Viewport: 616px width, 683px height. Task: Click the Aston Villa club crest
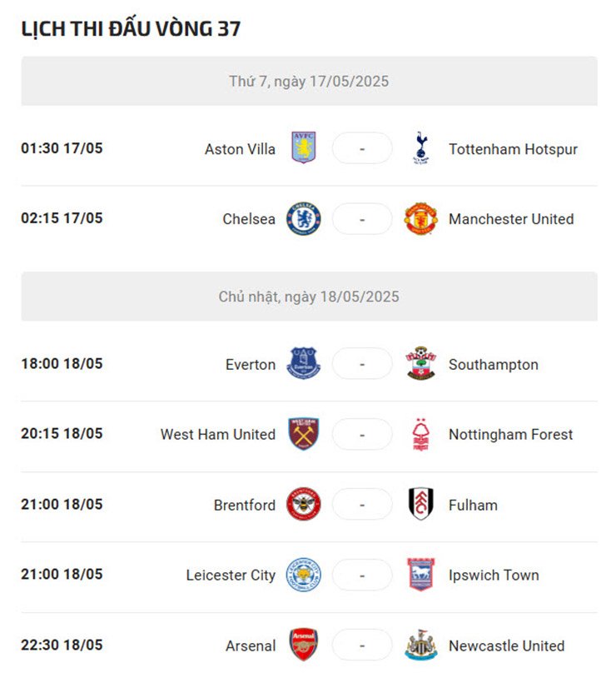coord(304,147)
